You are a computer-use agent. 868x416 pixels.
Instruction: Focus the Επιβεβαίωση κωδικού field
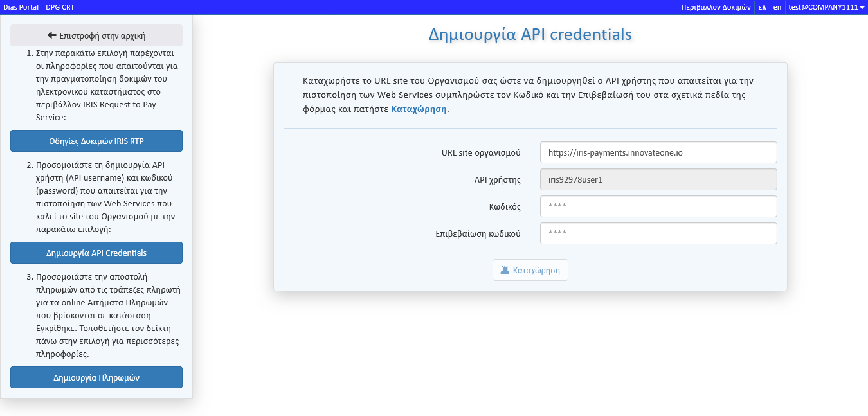[x=658, y=233]
